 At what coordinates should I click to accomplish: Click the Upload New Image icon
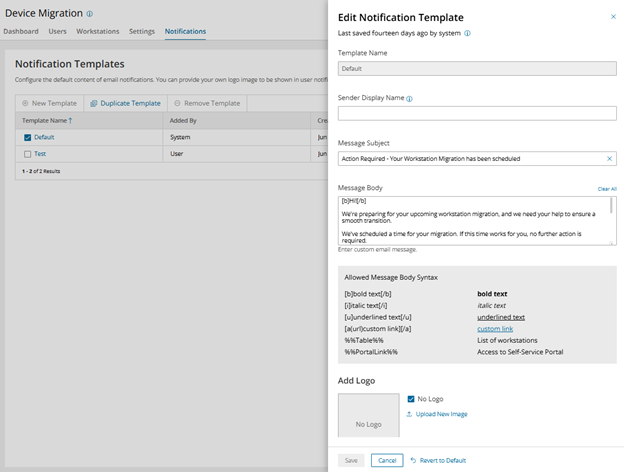click(410, 414)
